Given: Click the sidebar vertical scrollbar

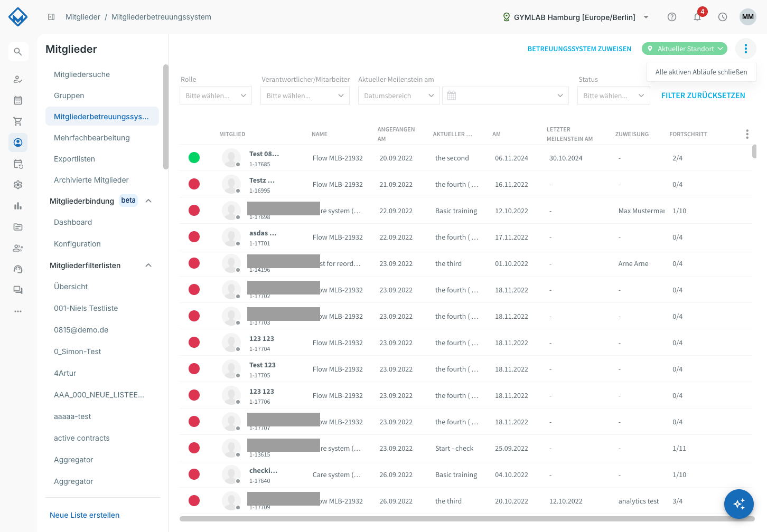Looking at the screenshot, I should point(166,117).
